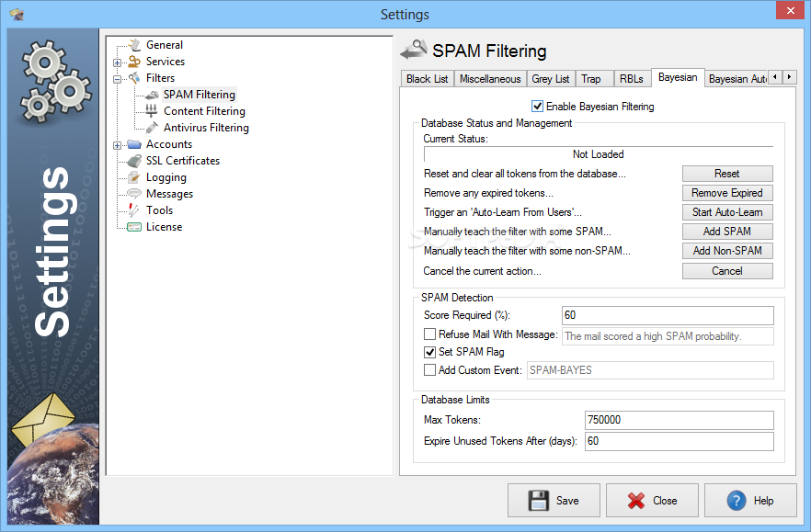Click the Messages speech bubble icon
This screenshot has height=532, width=811.
pyautogui.click(x=134, y=194)
